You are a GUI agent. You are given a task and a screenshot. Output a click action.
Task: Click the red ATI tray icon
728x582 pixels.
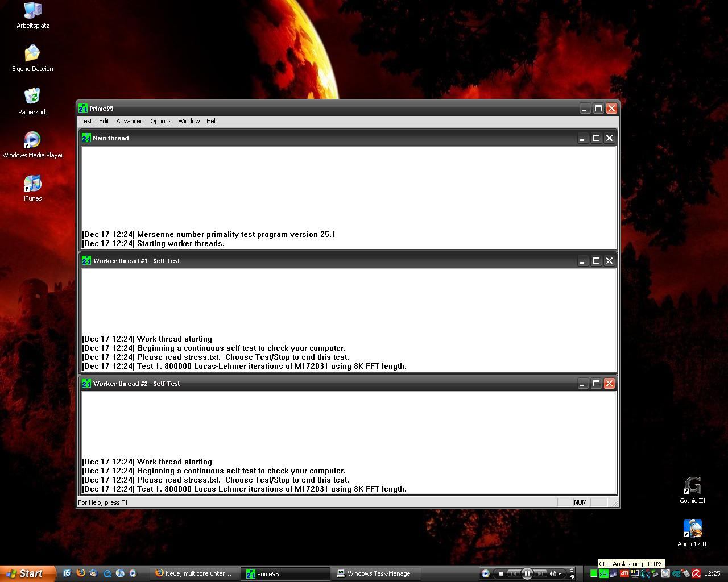624,573
